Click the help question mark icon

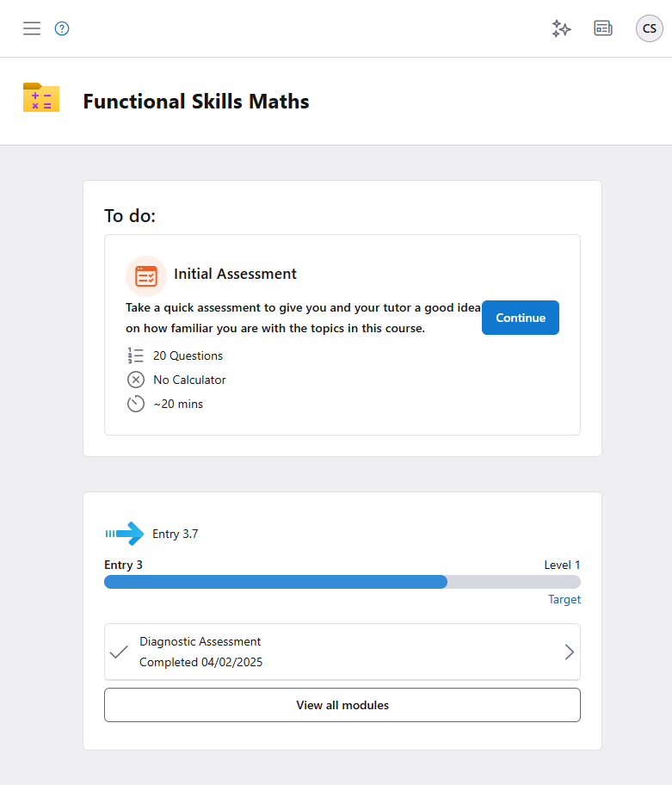pos(62,28)
